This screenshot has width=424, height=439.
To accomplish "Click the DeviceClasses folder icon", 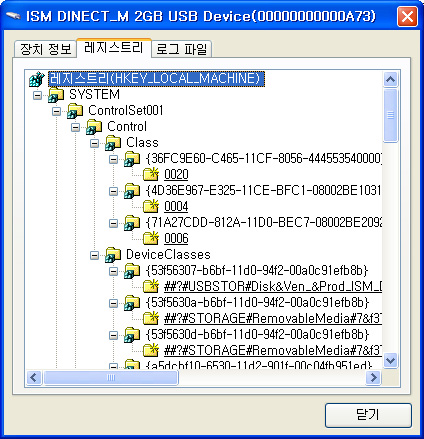I will [x=113, y=255].
